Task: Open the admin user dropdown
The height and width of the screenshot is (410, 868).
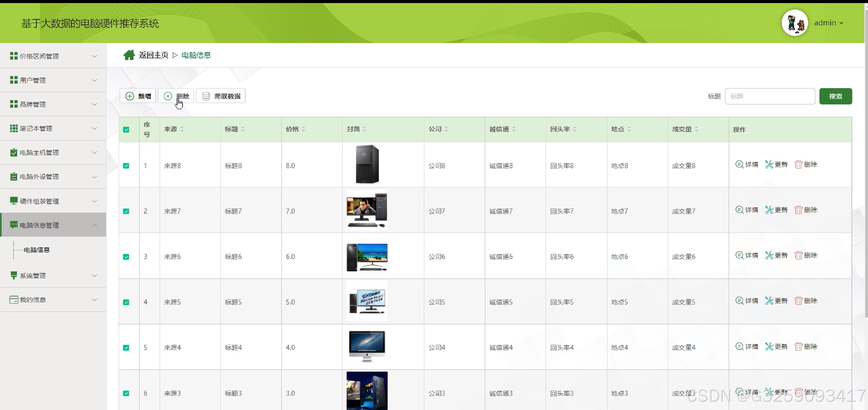Action: click(829, 23)
